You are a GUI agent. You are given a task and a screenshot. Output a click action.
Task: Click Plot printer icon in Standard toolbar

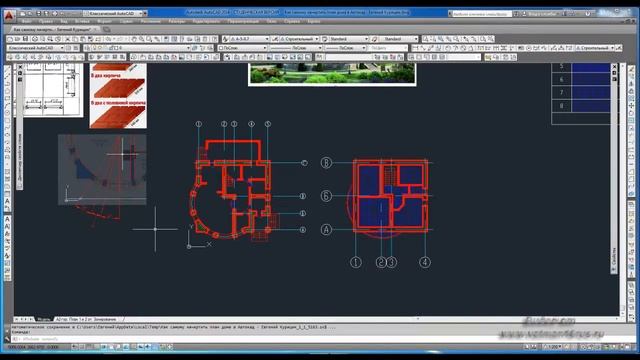point(35,39)
